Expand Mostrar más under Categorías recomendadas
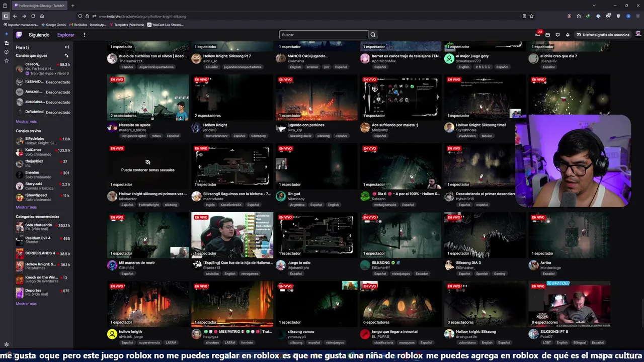The image size is (644, 362). coord(26,304)
